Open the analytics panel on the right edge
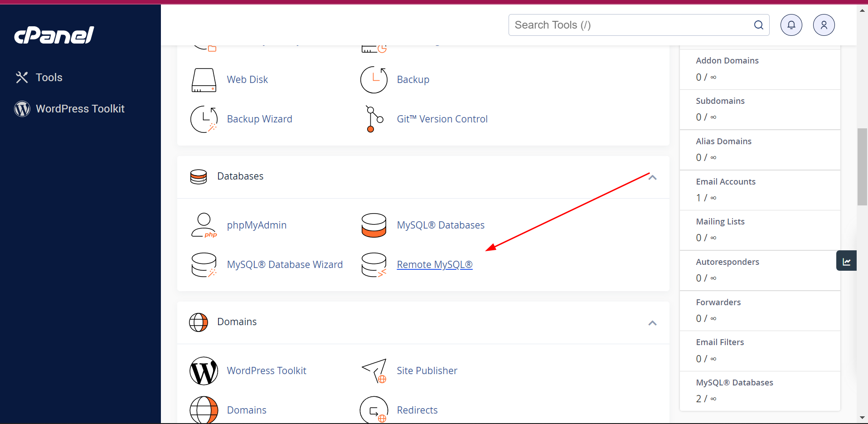This screenshot has width=868, height=424. click(846, 260)
